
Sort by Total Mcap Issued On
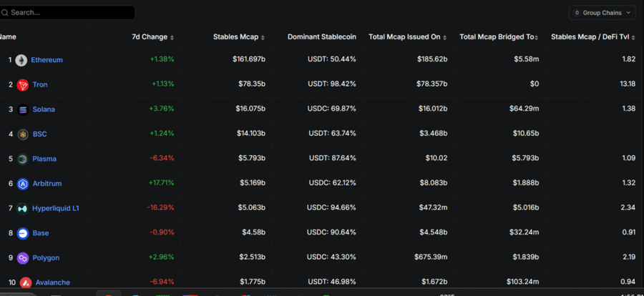click(409, 36)
